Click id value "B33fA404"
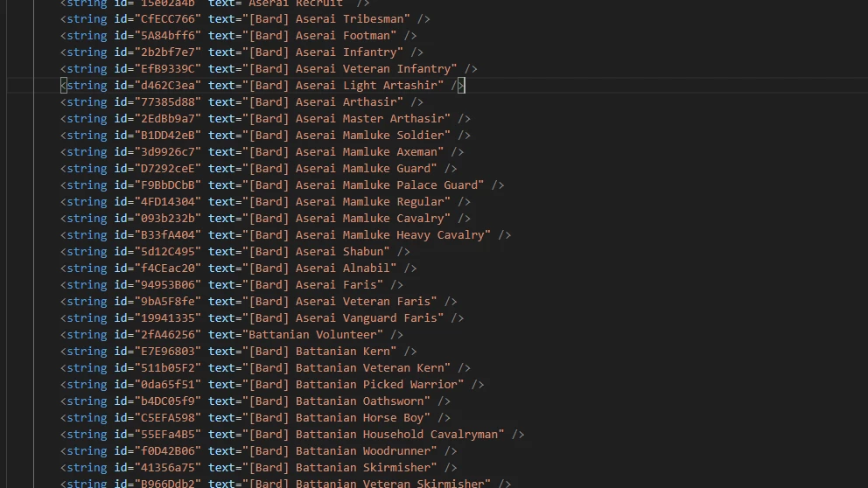Viewport: 868px width, 488px height. tap(168, 234)
